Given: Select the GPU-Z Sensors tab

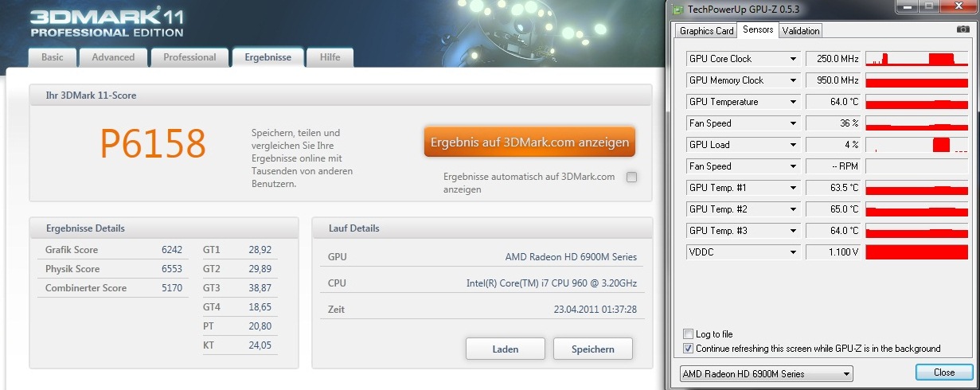Looking at the screenshot, I should [x=757, y=30].
